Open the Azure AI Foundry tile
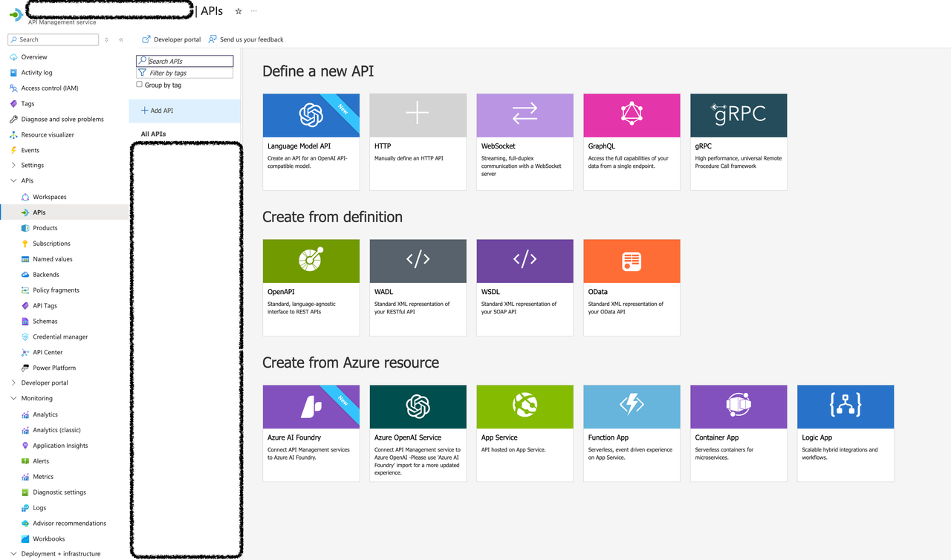Image resolution: width=951 pixels, height=560 pixels. (311, 433)
